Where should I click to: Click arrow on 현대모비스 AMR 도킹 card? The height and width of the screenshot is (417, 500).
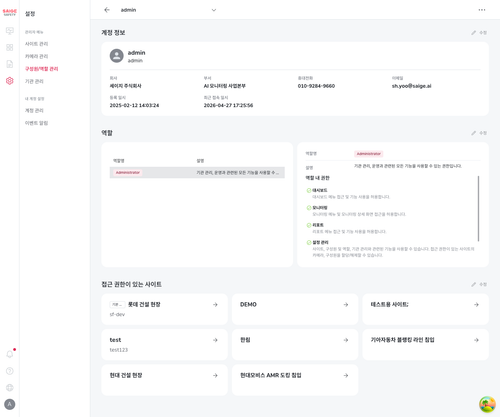(x=346, y=375)
